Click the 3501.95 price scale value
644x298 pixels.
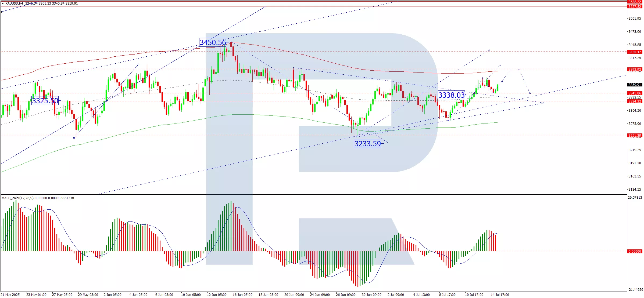click(x=635, y=19)
